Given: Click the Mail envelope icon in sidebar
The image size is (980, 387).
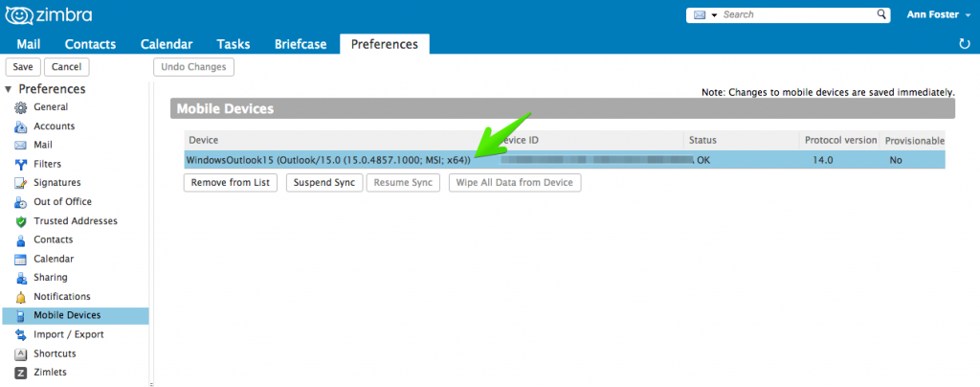Looking at the screenshot, I should point(21,146).
